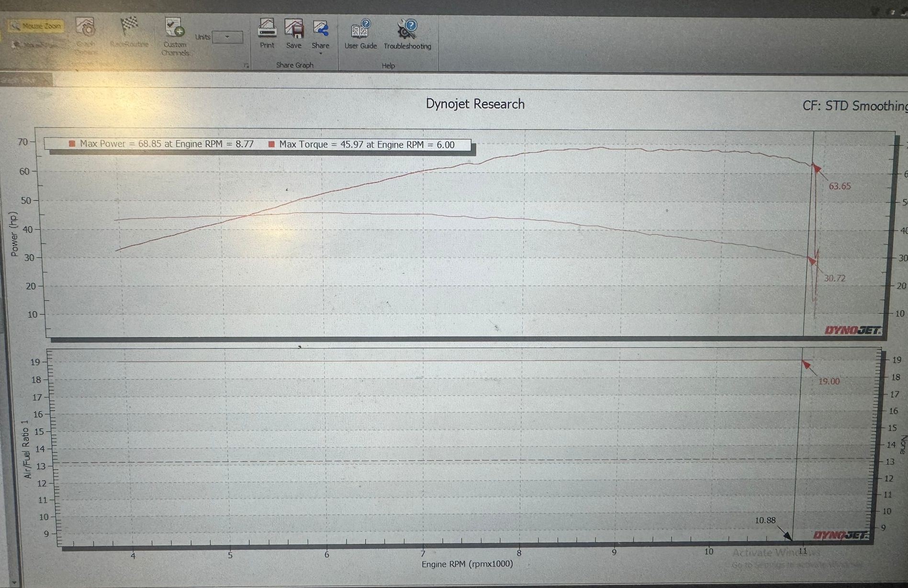This screenshot has height=588, width=908.
Task: Click the 10.88 RPM cursor marker
Action: click(765, 520)
